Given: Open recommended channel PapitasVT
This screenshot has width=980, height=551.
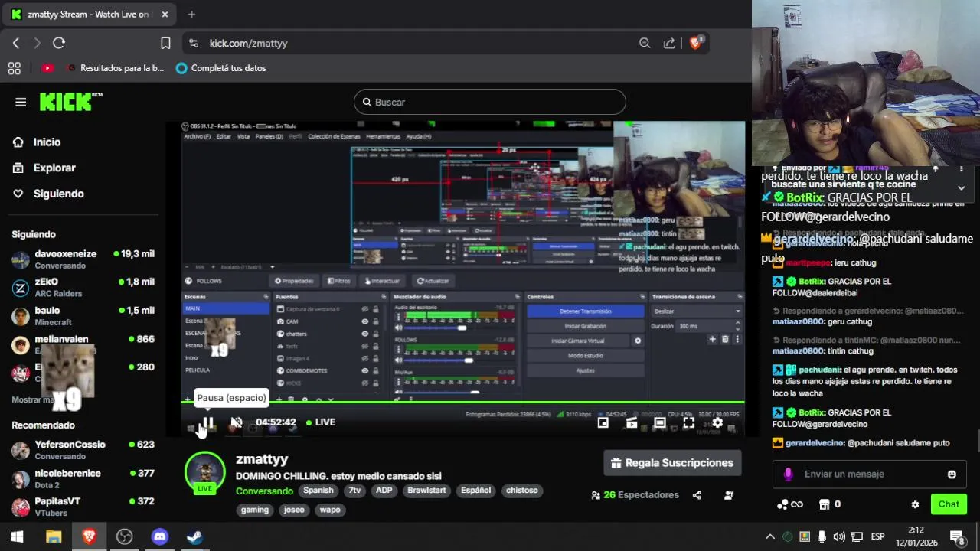Looking at the screenshot, I should point(83,507).
